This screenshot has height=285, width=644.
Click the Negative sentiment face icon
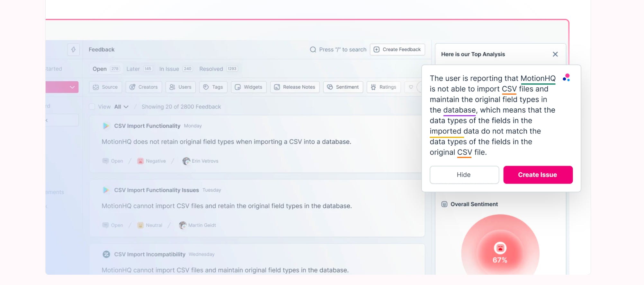pyautogui.click(x=140, y=161)
